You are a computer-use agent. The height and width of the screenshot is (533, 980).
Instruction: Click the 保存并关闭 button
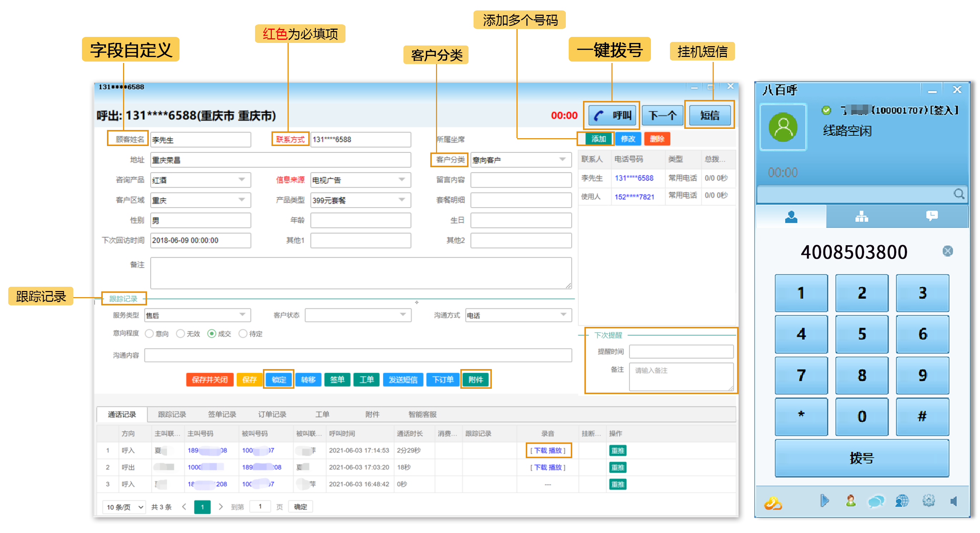click(x=210, y=379)
